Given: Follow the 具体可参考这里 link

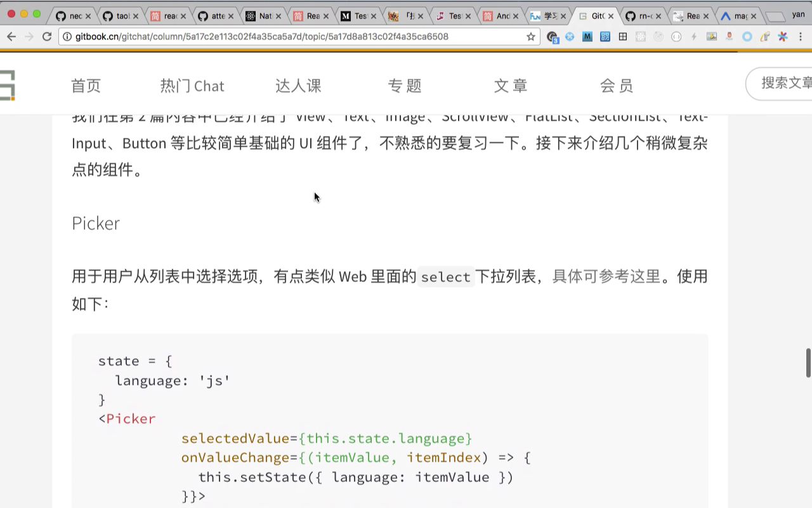Looking at the screenshot, I should 606,277.
